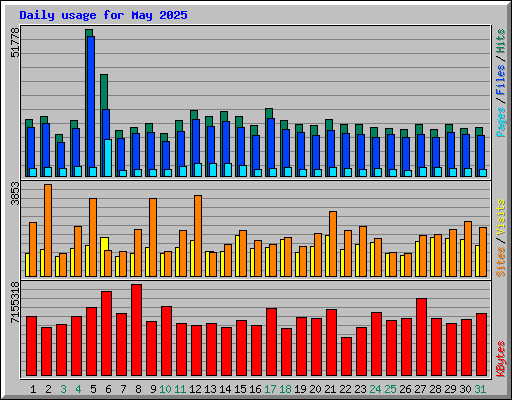The height and width of the screenshot is (400, 512).
Task: Click day label 19 on the x-axis
Action: [300, 389]
